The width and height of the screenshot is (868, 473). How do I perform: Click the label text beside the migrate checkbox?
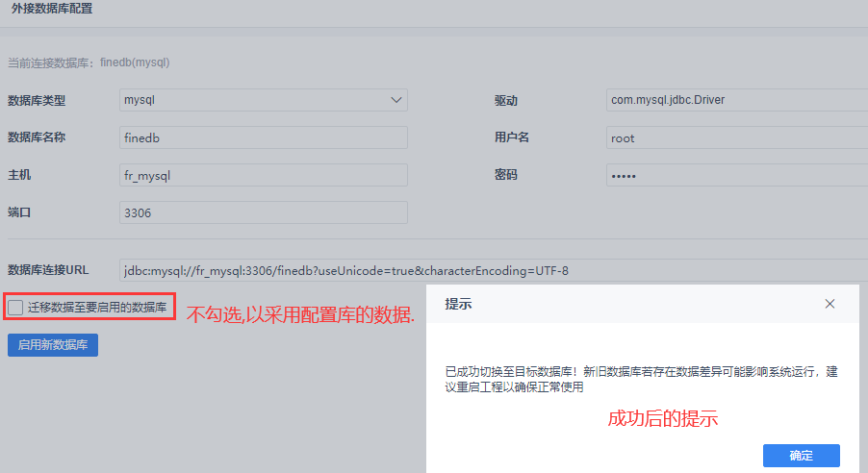tap(97, 308)
